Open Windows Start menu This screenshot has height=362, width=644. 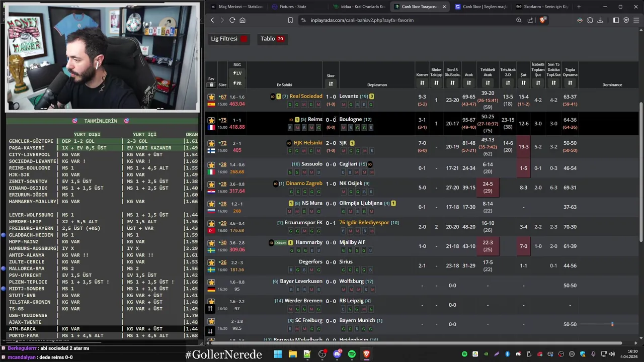278,354
